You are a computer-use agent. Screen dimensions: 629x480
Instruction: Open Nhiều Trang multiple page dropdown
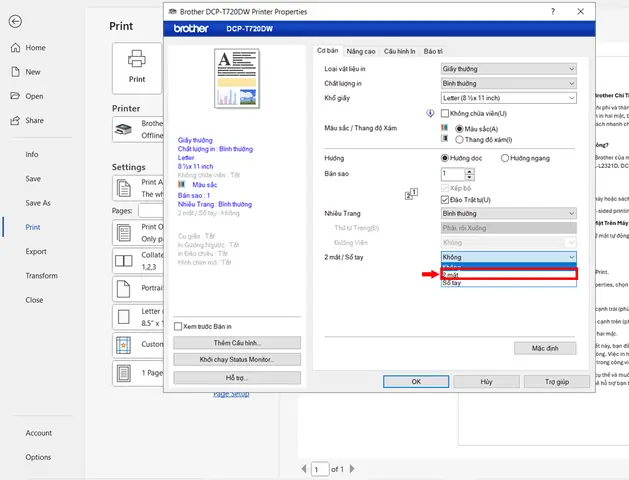point(509,213)
